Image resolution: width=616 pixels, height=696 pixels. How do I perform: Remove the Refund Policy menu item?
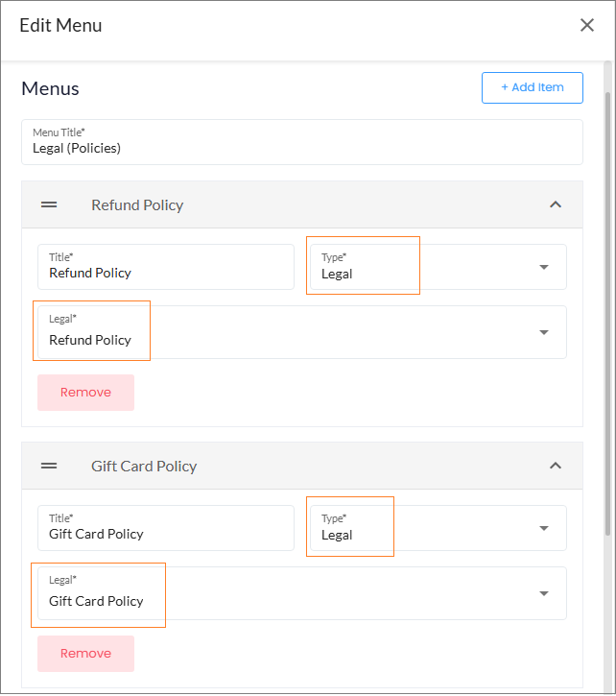click(x=85, y=393)
